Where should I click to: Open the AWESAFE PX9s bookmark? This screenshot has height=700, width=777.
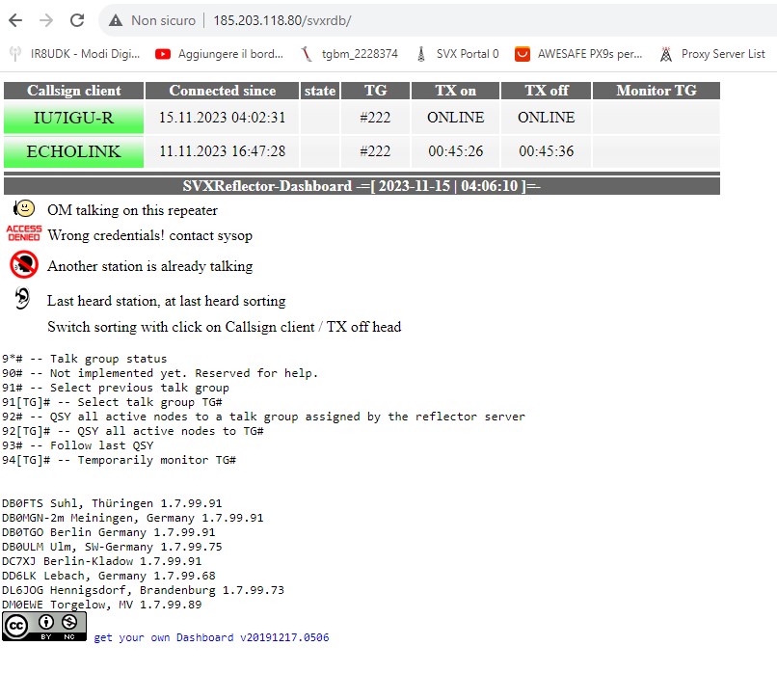coord(578,54)
